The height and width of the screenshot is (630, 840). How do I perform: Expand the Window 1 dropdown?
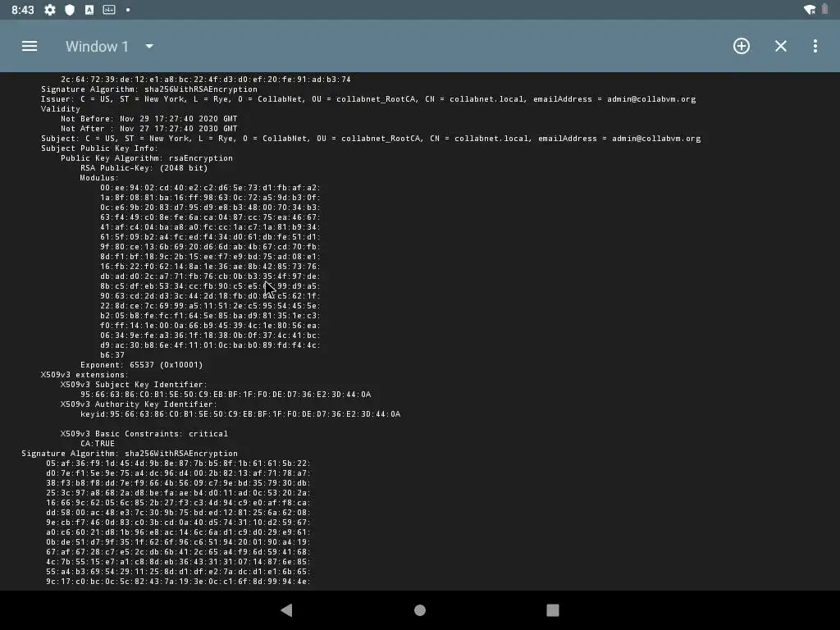(x=149, y=47)
